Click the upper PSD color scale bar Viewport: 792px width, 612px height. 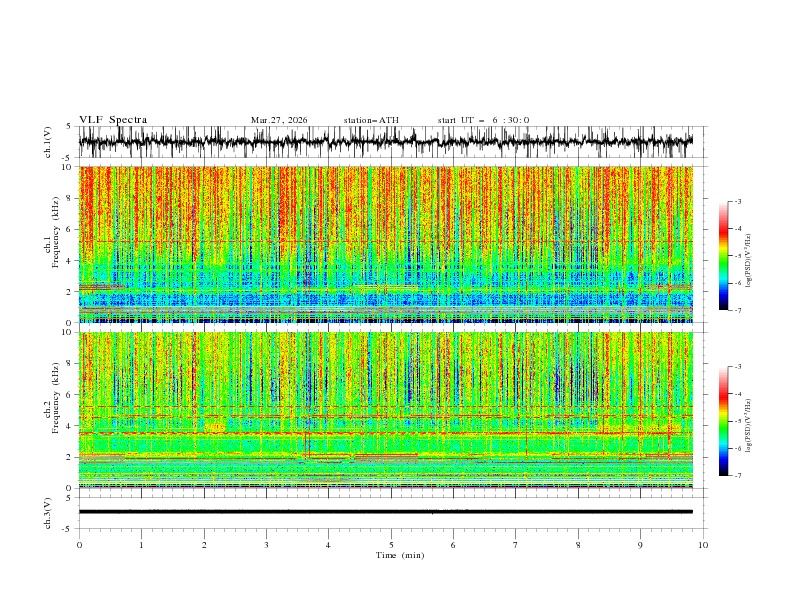click(723, 256)
